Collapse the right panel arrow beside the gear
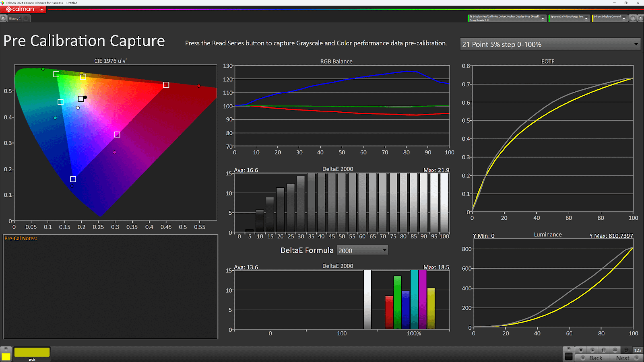 tap(640, 19)
